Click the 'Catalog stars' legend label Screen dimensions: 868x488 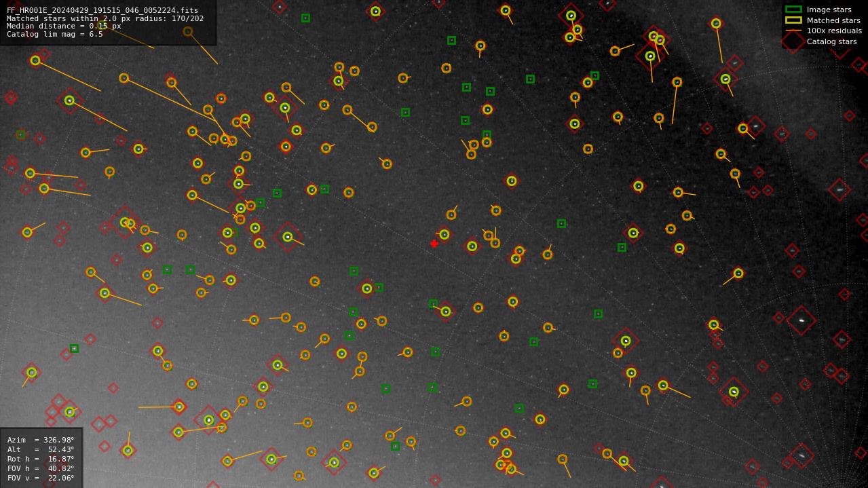(x=831, y=41)
